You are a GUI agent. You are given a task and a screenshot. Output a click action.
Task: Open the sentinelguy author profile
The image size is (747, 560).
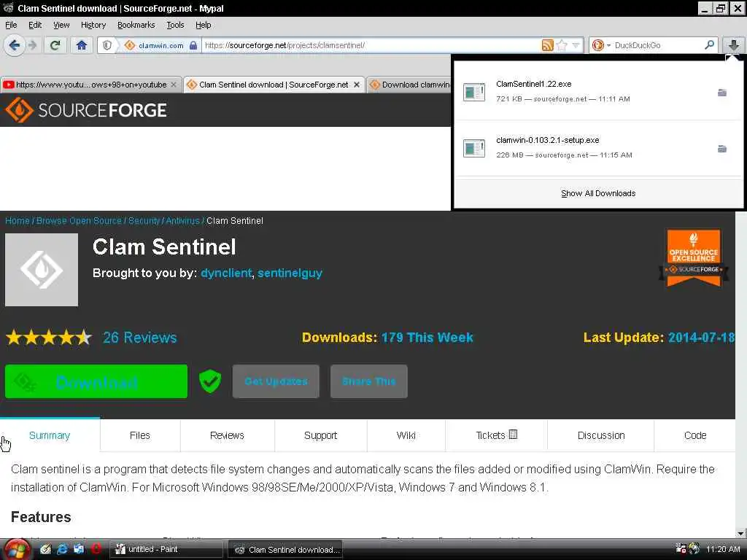(290, 273)
